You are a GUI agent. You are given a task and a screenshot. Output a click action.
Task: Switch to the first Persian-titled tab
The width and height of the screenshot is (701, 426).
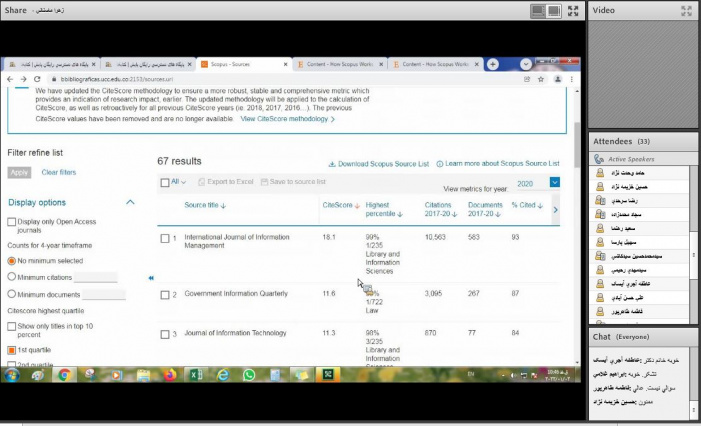[53, 64]
